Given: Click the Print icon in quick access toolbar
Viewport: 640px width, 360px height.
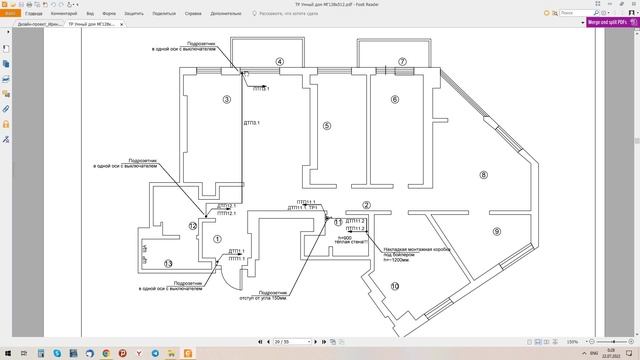Looking at the screenshot, I should pos(29,4).
